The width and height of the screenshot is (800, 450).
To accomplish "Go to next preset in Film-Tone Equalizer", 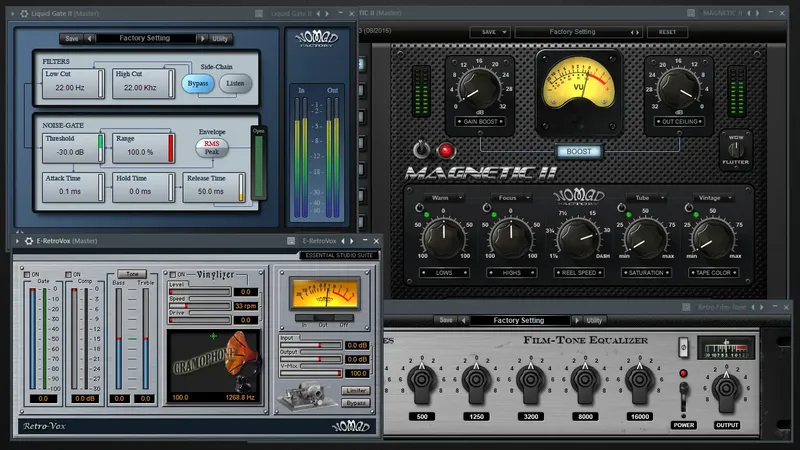I will (x=577, y=320).
